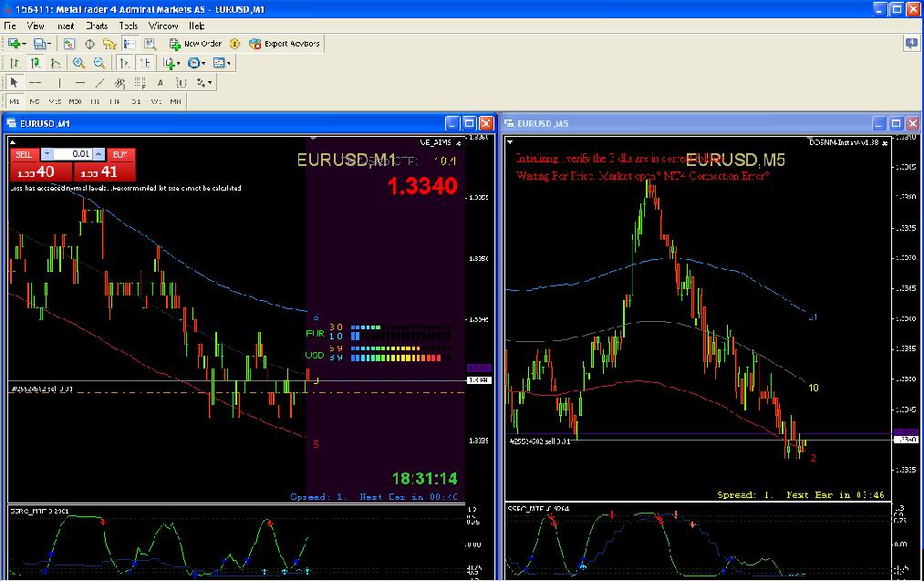Viewport: 924px width, 581px height.
Task: Toggle the Expert Advisors button
Action: [284, 44]
